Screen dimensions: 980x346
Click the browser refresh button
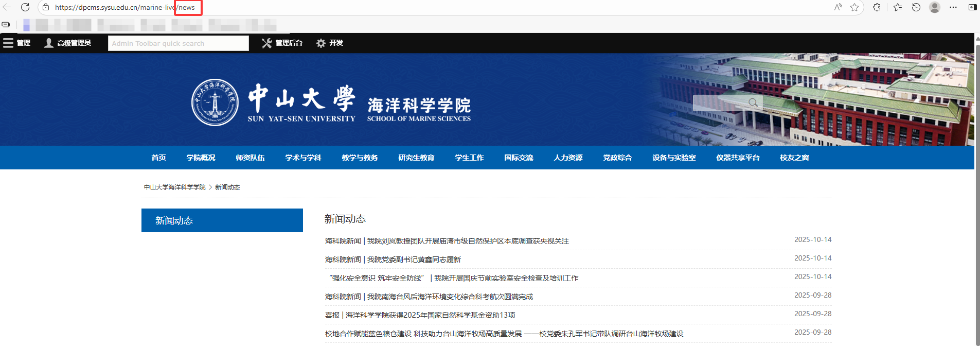[x=25, y=7]
